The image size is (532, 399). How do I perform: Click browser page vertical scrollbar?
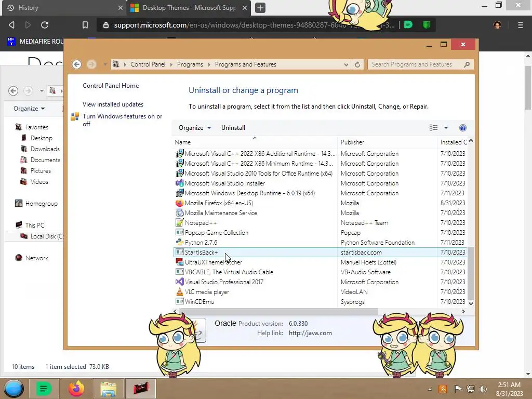528,88
